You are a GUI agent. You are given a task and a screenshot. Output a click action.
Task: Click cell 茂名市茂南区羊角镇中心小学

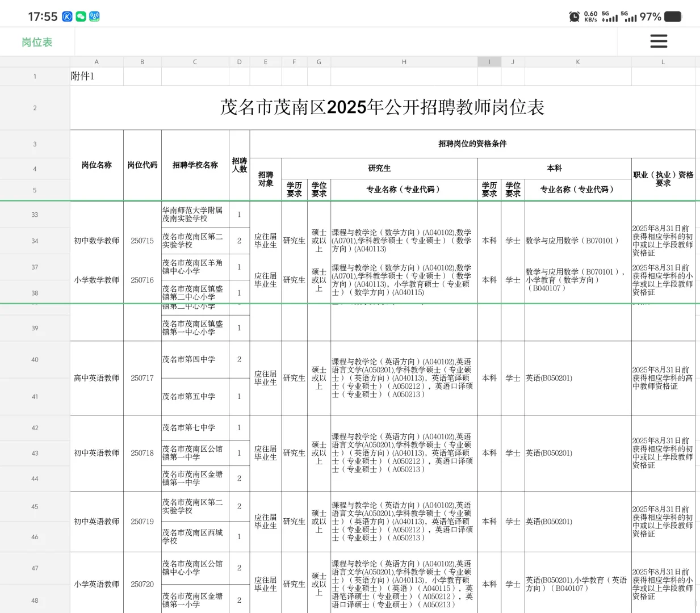[x=195, y=267]
